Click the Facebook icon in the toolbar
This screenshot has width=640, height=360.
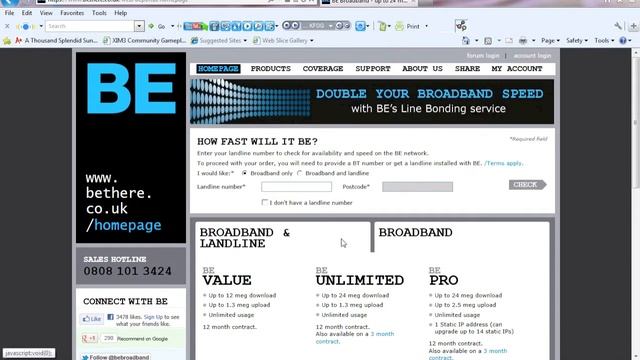coord(214,26)
